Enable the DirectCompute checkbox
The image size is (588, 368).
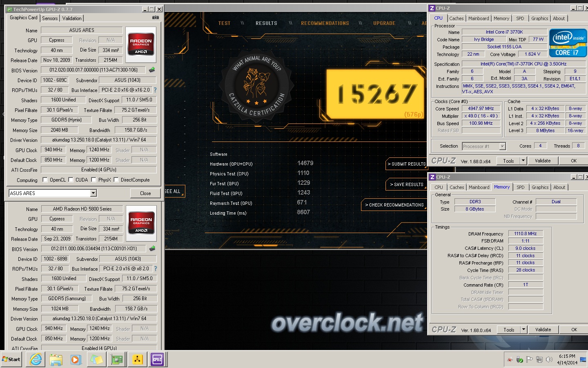click(116, 180)
